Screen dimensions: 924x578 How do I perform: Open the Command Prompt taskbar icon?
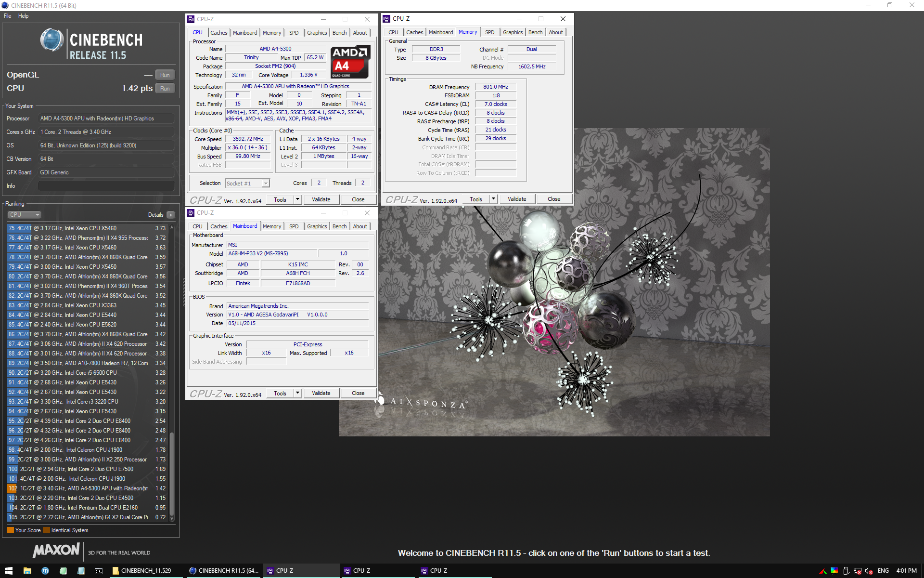(x=99, y=571)
